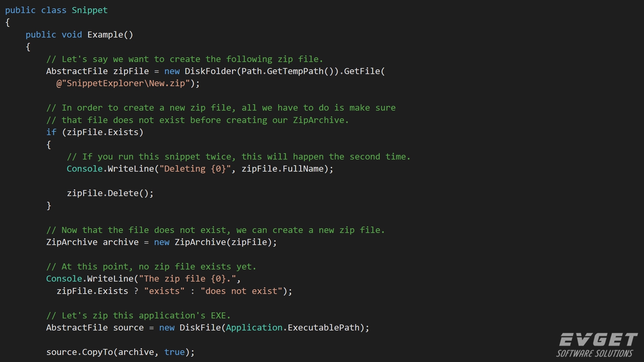Click the comment "At this point, no zip file exists yet"
Screen dimensions: 644x362
coord(151,267)
